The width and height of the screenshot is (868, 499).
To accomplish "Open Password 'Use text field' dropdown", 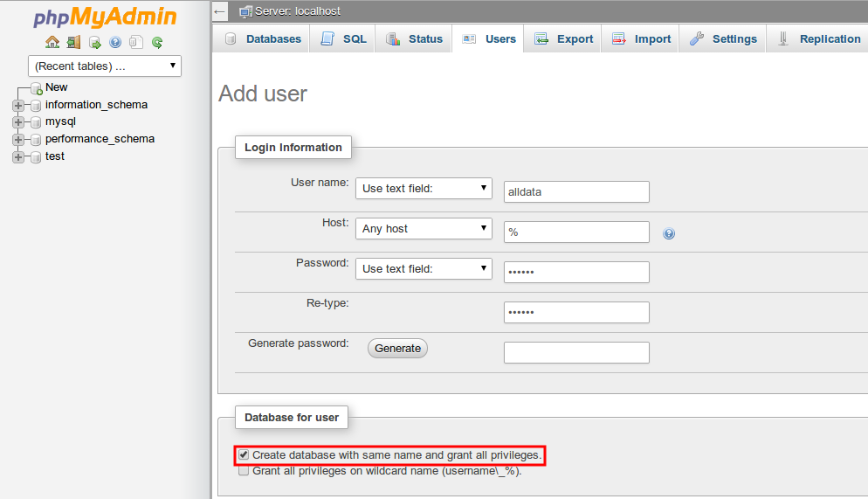I will 424,268.
